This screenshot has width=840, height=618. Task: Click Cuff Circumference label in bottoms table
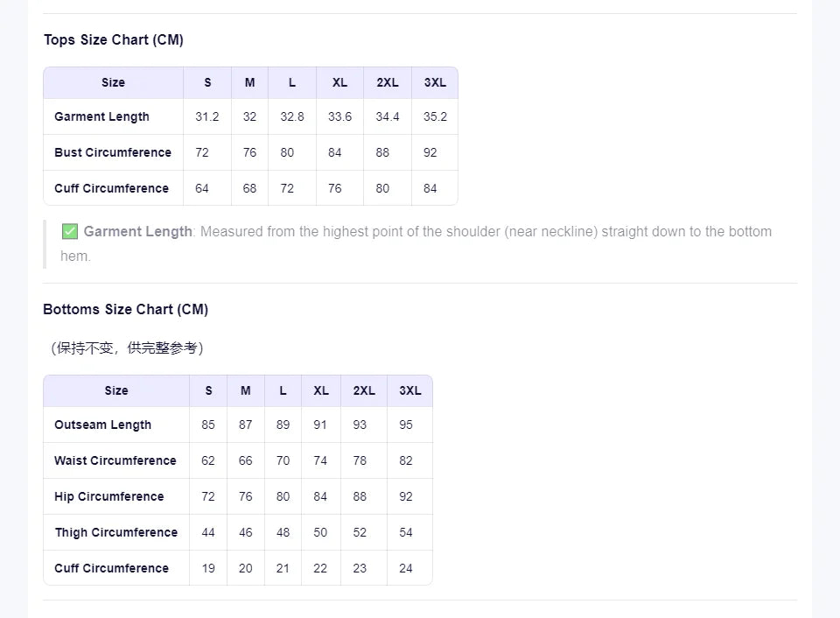pos(111,568)
